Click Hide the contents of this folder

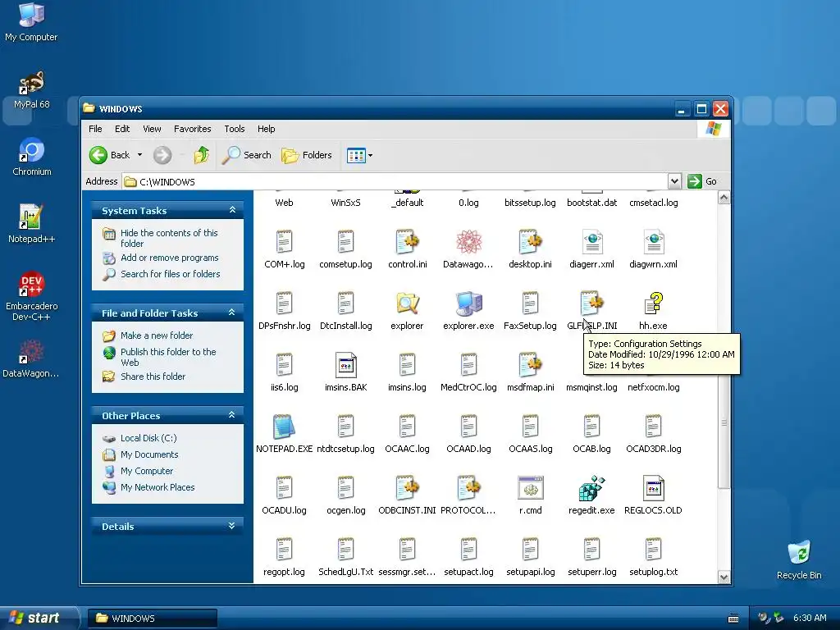169,239
